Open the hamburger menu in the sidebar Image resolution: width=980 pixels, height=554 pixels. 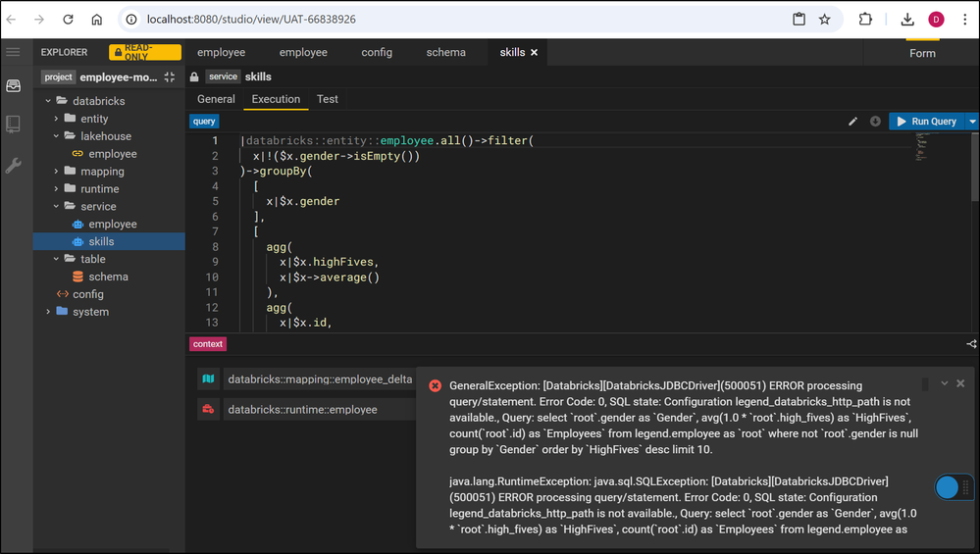click(x=13, y=52)
